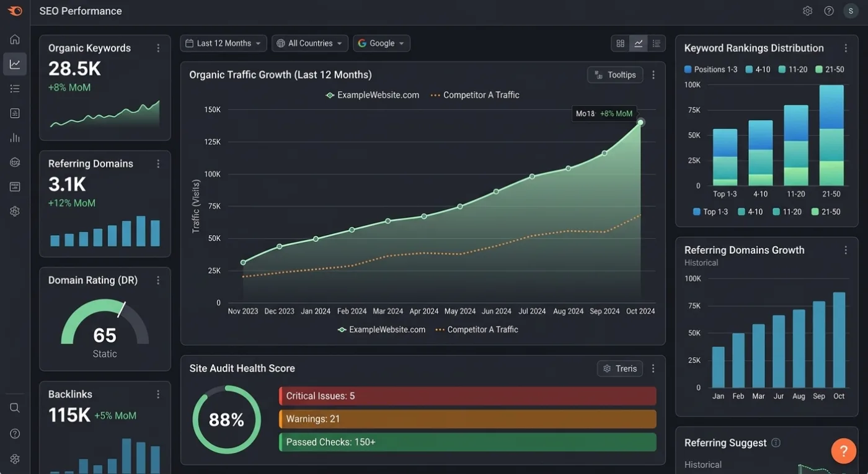Image resolution: width=868 pixels, height=474 pixels.
Task: Open the globe sidebar icon
Action: pos(15,163)
